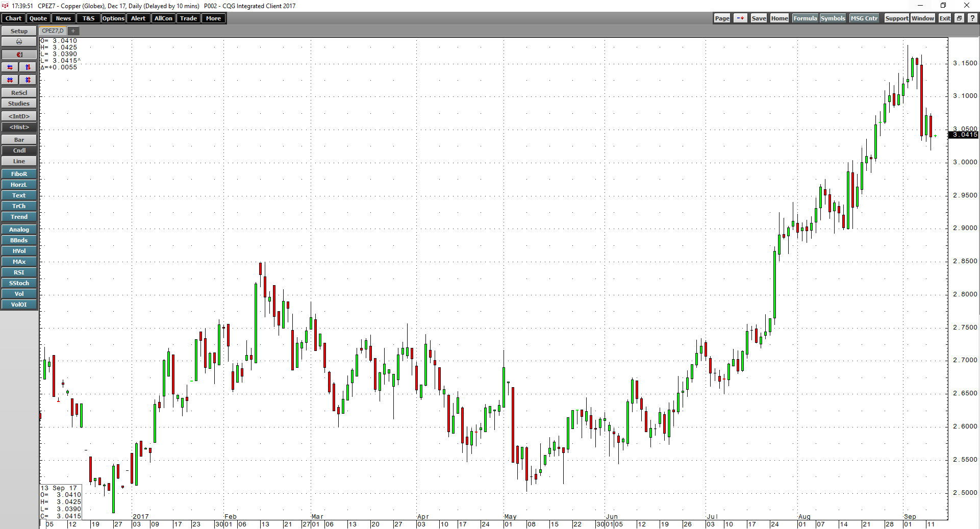The width and height of the screenshot is (980, 529).
Task: Click the Save button
Action: (759, 18)
